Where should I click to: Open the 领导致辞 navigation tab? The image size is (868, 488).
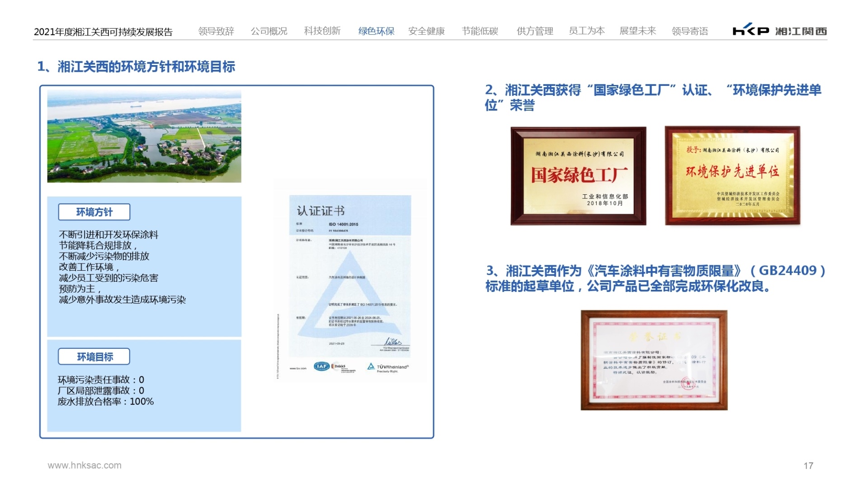[216, 31]
